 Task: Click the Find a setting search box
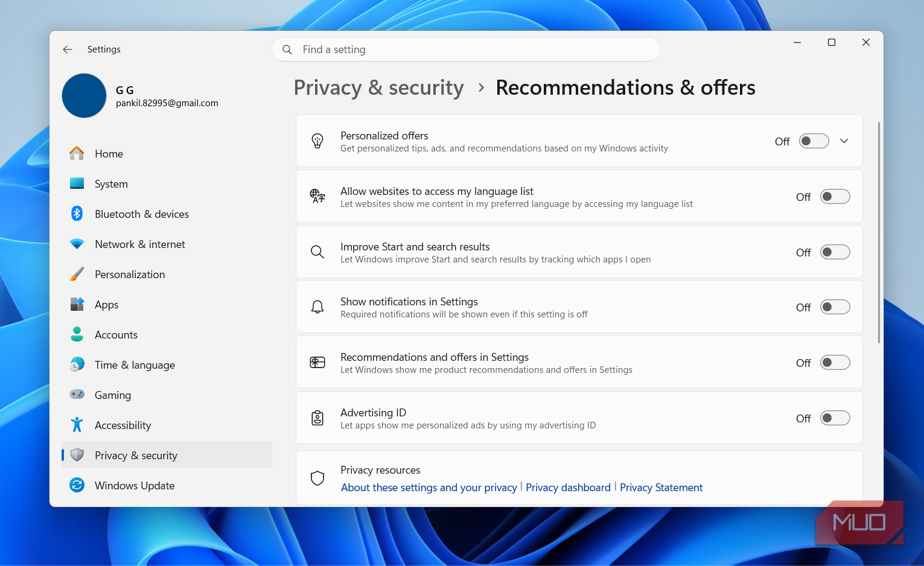pyautogui.click(x=466, y=49)
